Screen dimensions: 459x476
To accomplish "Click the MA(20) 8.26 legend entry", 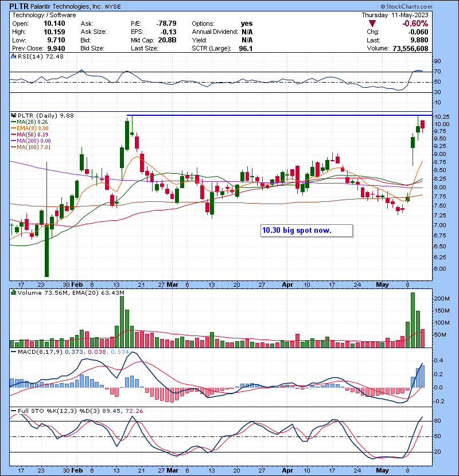I will pyautogui.click(x=29, y=122).
